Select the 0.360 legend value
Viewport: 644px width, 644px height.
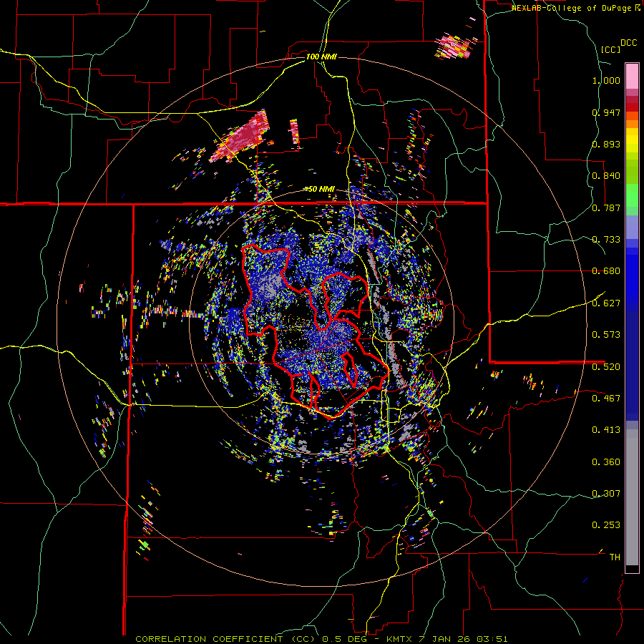[606, 462]
